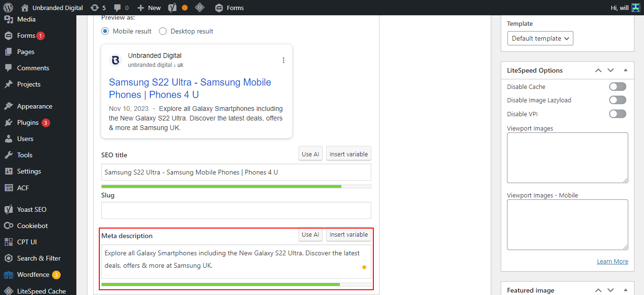This screenshot has width=644, height=295.
Task: Click the plus New content button
Action: pyautogui.click(x=149, y=8)
